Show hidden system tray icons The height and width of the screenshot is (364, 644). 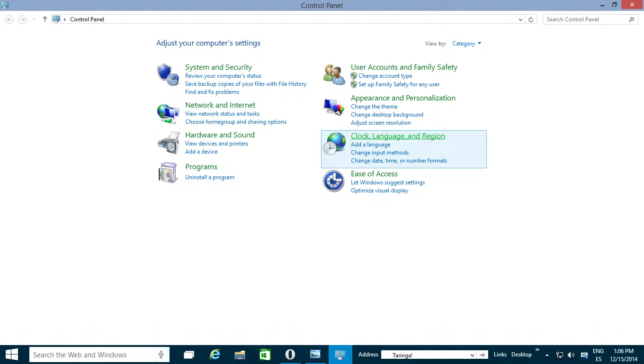coord(546,354)
